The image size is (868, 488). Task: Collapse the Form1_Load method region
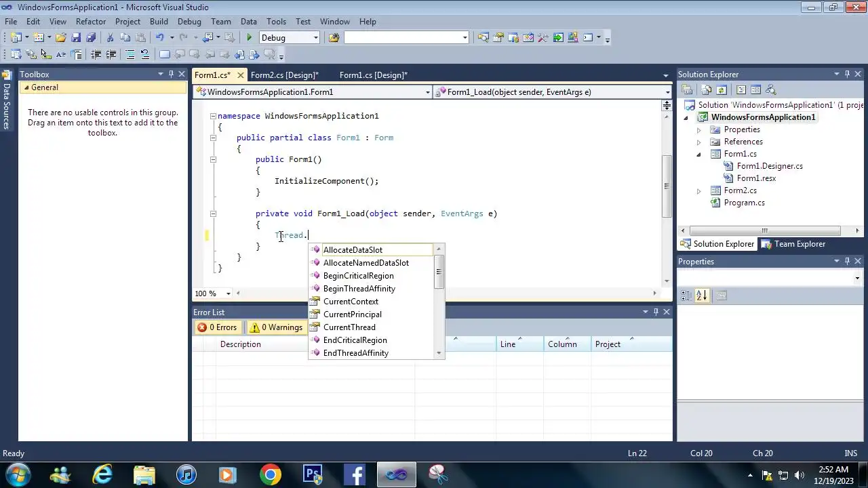click(x=213, y=213)
